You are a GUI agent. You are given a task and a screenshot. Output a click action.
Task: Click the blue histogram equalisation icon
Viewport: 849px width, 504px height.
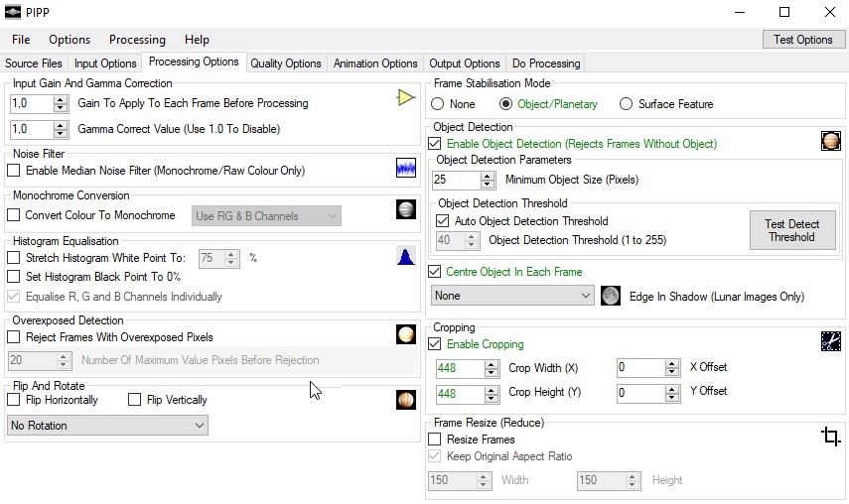tap(406, 256)
